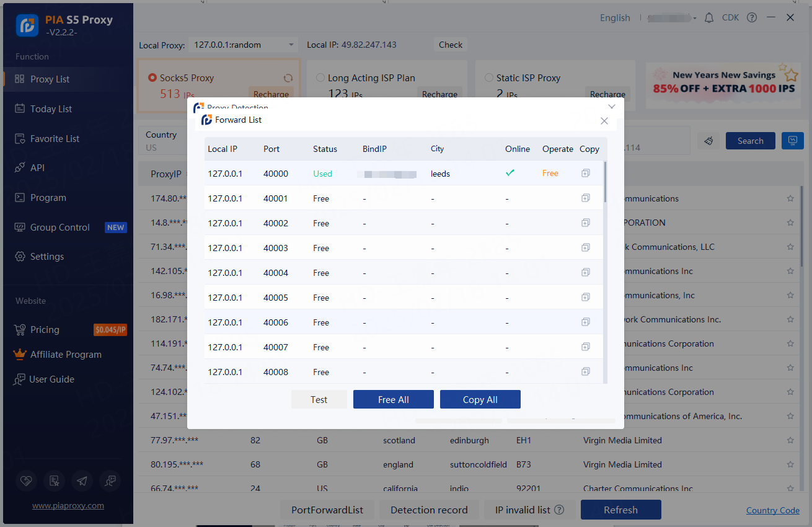This screenshot has width=812, height=527.
Task: Open the handshake icon in sidebar footer
Action: (x=25, y=480)
